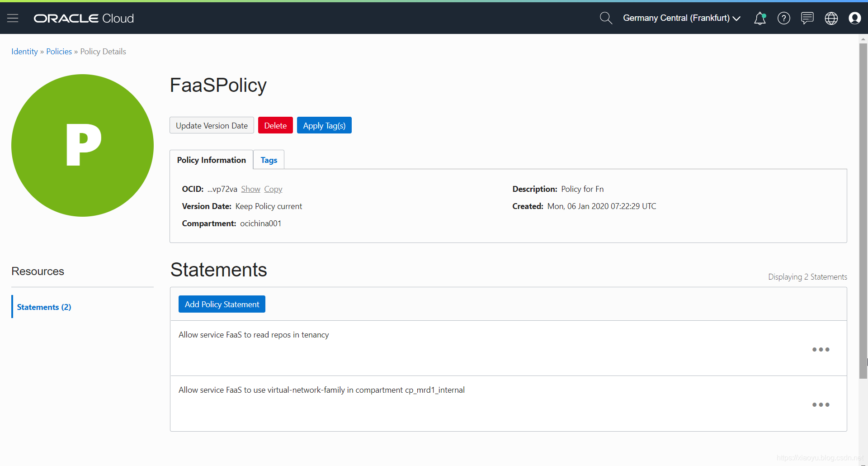Click the red Delete button

coord(275,125)
